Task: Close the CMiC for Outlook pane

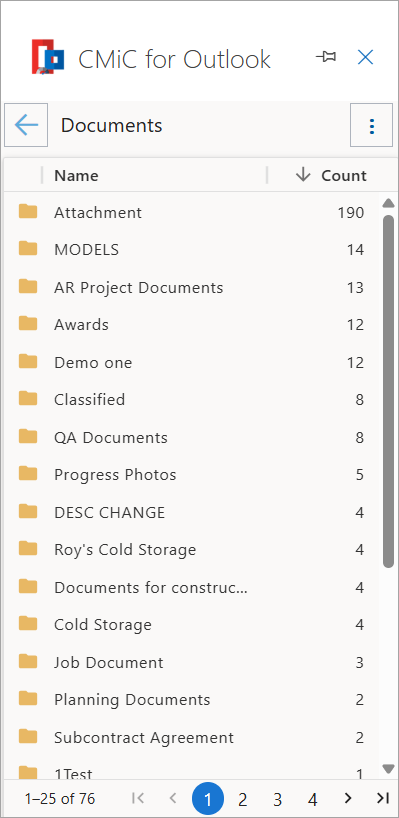Action: tap(366, 57)
